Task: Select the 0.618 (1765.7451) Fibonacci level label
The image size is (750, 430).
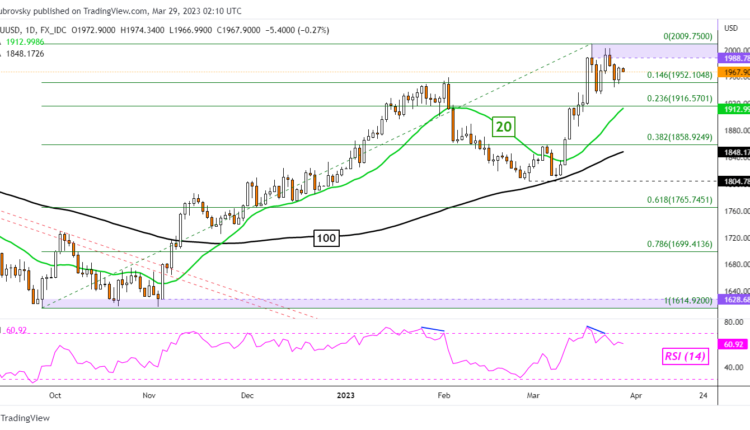Action: point(663,200)
